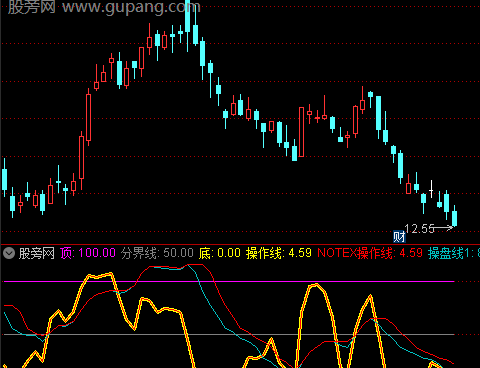Click the 股旁网 indicator name
The height and width of the screenshot is (368, 480).
[x=37, y=253]
